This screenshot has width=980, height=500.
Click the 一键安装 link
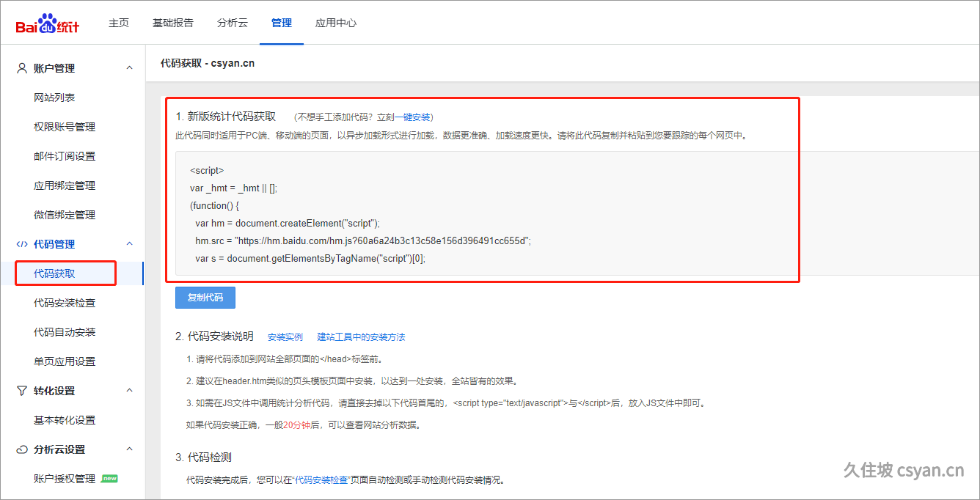click(413, 117)
